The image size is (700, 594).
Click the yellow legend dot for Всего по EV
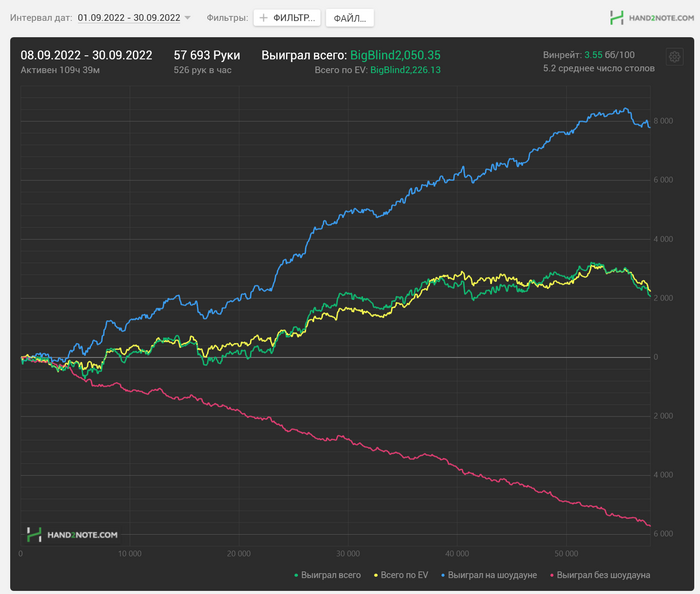pyautogui.click(x=376, y=576)
